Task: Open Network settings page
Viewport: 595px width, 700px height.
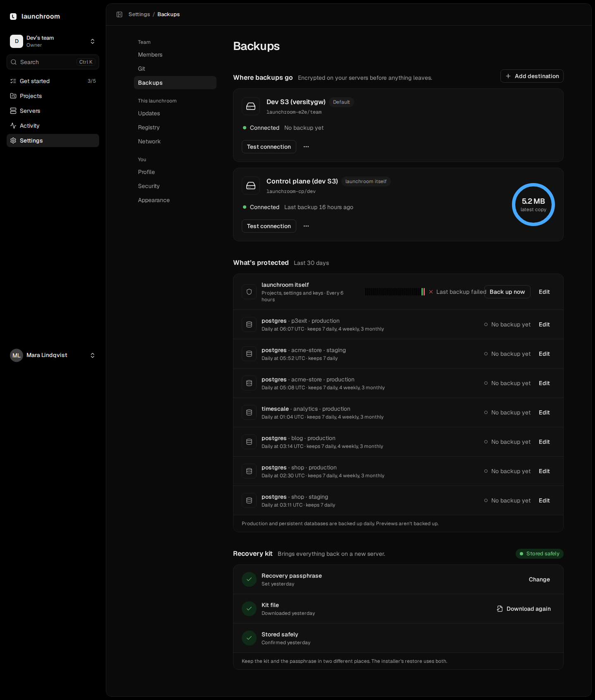Action: 175,141
